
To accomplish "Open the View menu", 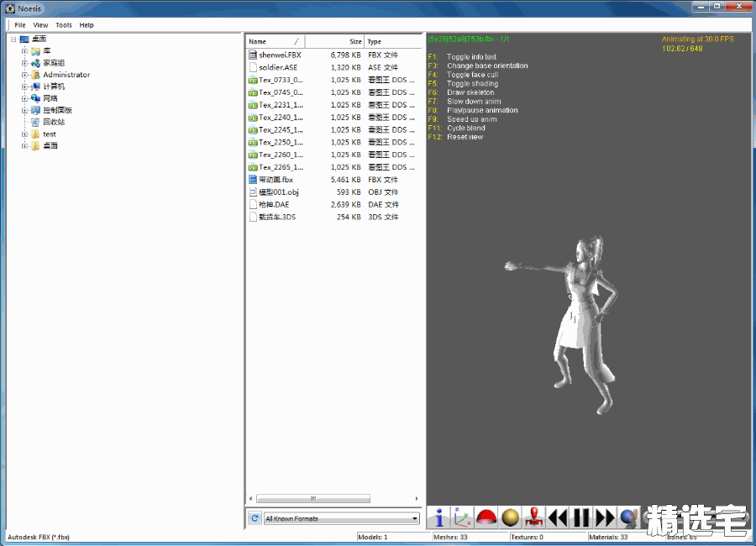I will tap(40, 25).
